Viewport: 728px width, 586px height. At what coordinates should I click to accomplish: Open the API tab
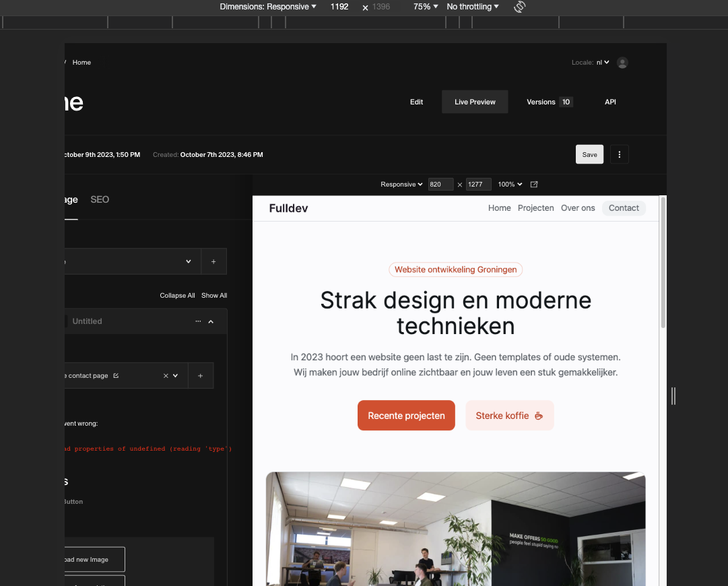(x=610, y=102)
